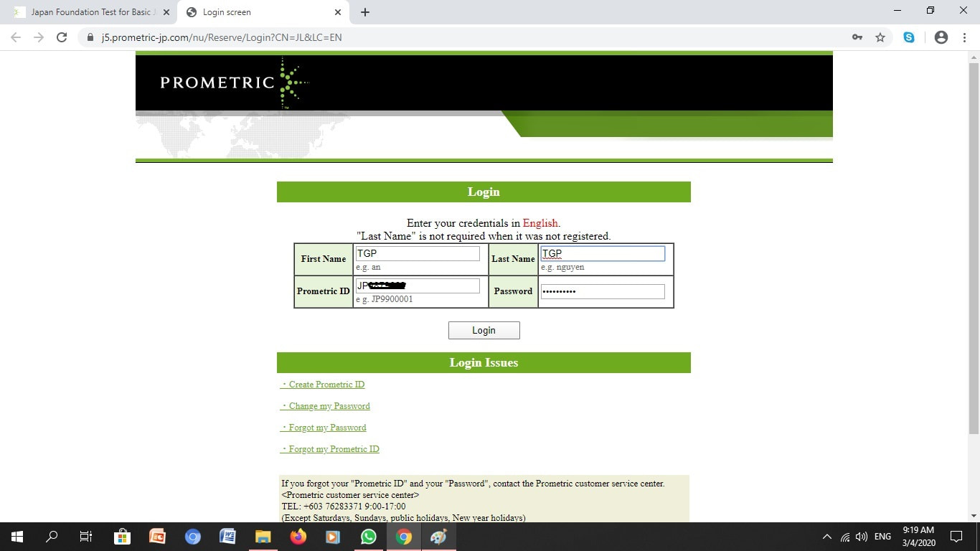This screenshot has height=551, width=980.
Task: Follow the Change my Password link
Action: (x=326, y=406)
